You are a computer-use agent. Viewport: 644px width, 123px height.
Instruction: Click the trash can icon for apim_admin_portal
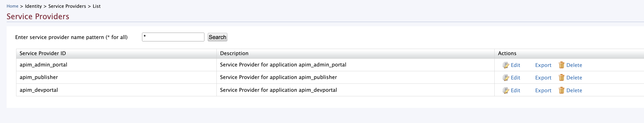click(561, 65)
